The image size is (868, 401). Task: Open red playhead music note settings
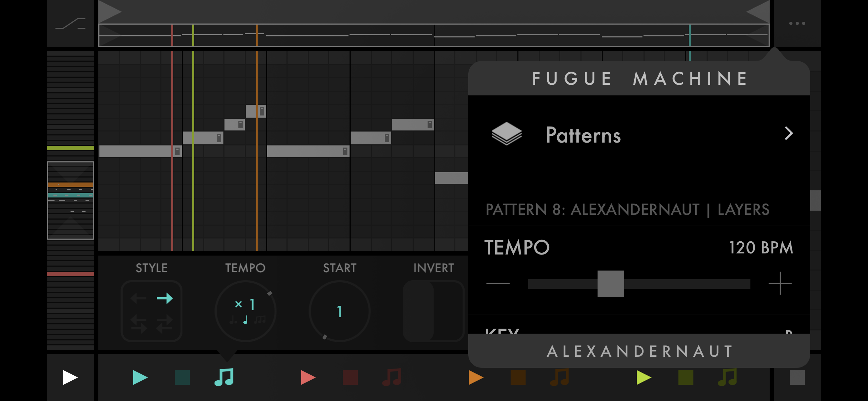click(392, 377)
